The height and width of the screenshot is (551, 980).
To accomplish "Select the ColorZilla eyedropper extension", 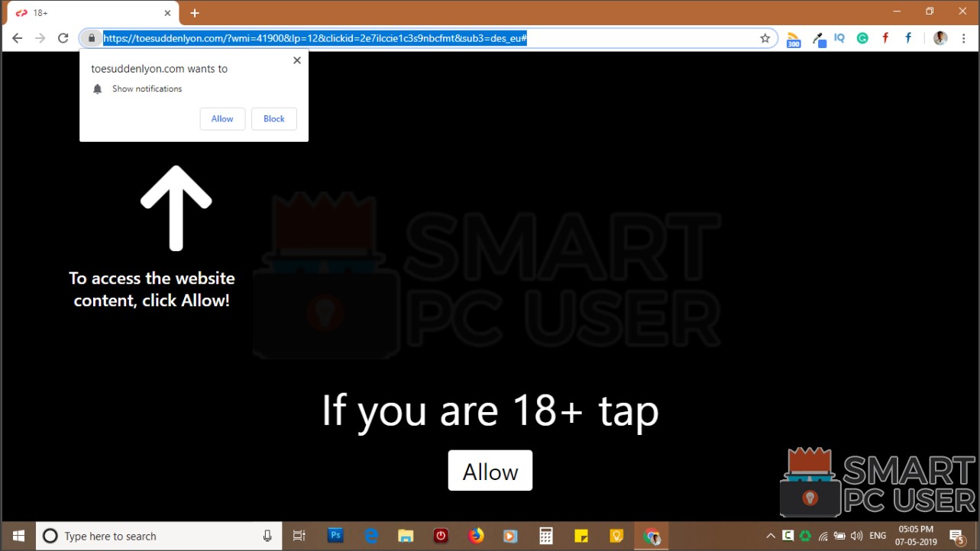I will [817, 37].
